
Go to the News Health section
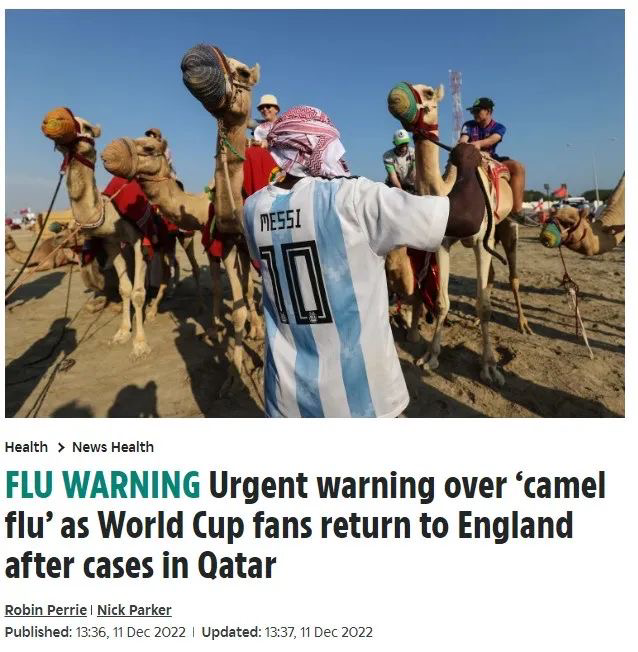tap(113, 447)
